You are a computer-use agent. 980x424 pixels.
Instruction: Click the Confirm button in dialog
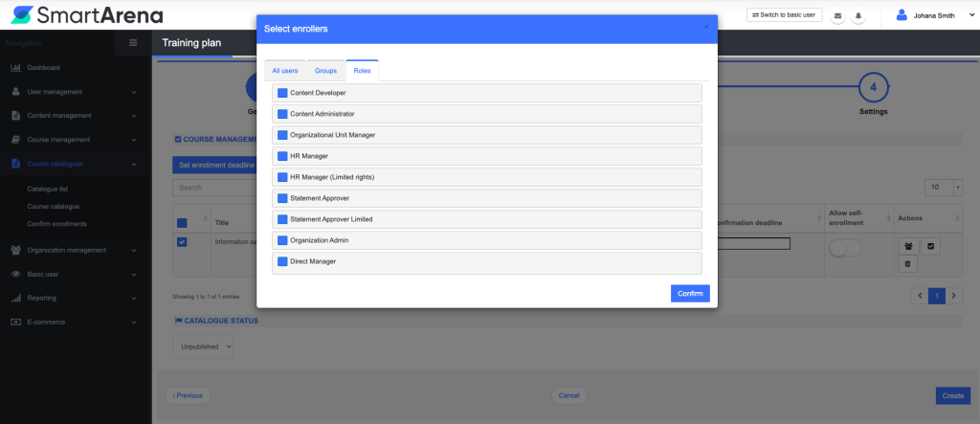tap(690, 294)
